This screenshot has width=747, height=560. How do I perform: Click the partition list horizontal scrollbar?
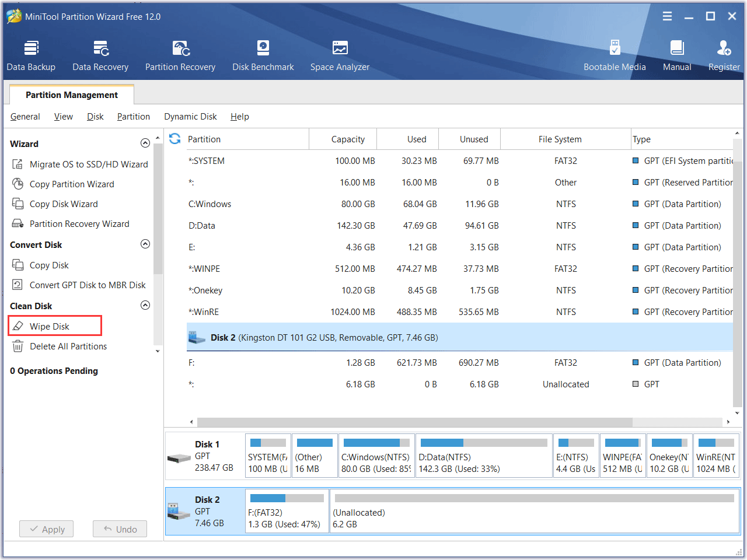[x=414, y=421]
